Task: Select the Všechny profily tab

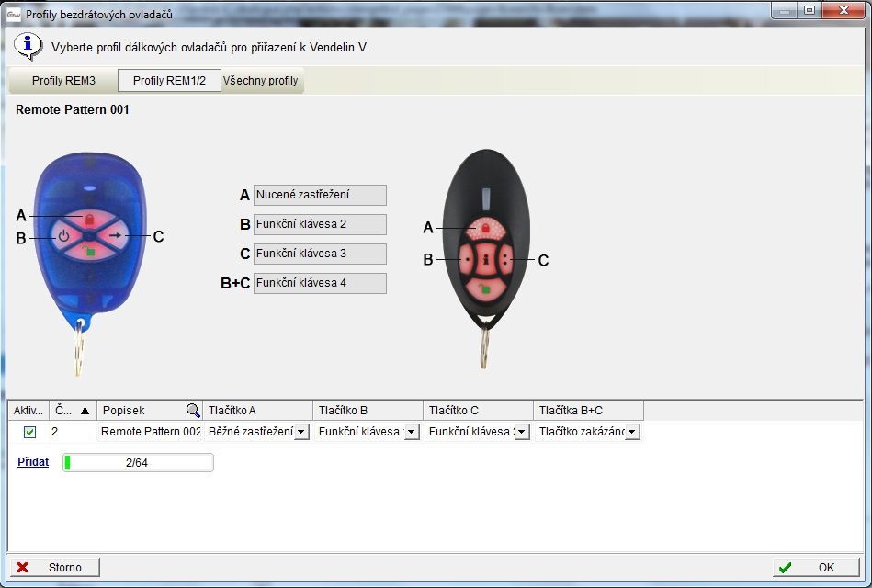Action: pyautogui.click(x=261, y=81)
